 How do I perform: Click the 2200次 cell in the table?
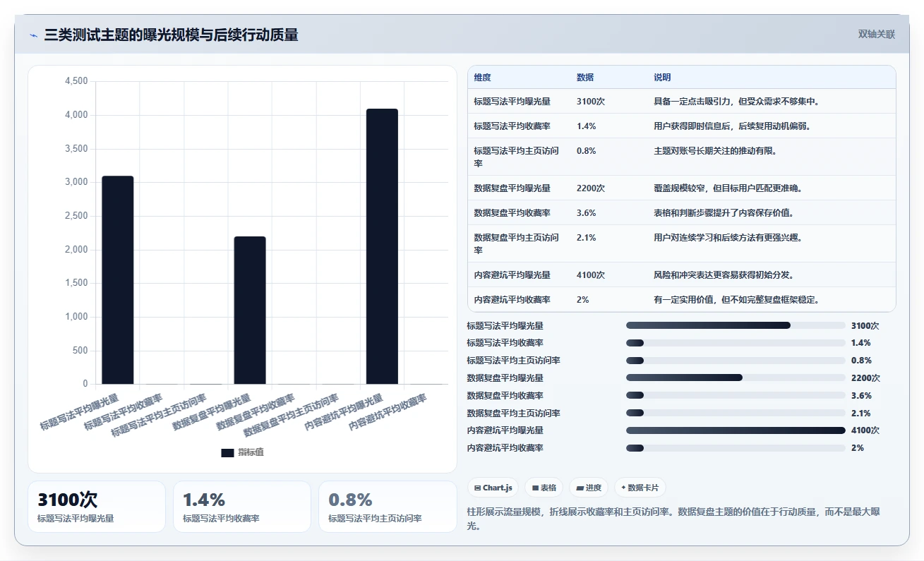[591, 188]
